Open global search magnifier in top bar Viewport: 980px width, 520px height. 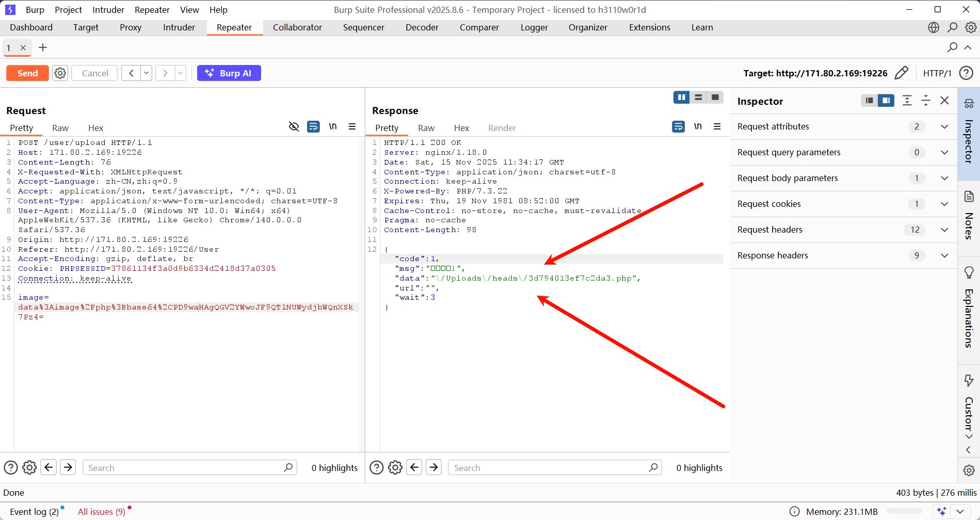[953, 27]
